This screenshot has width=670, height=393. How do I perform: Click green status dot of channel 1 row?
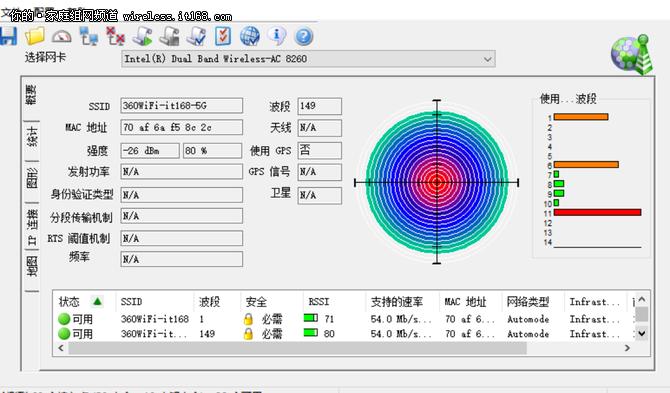[64, 319]
